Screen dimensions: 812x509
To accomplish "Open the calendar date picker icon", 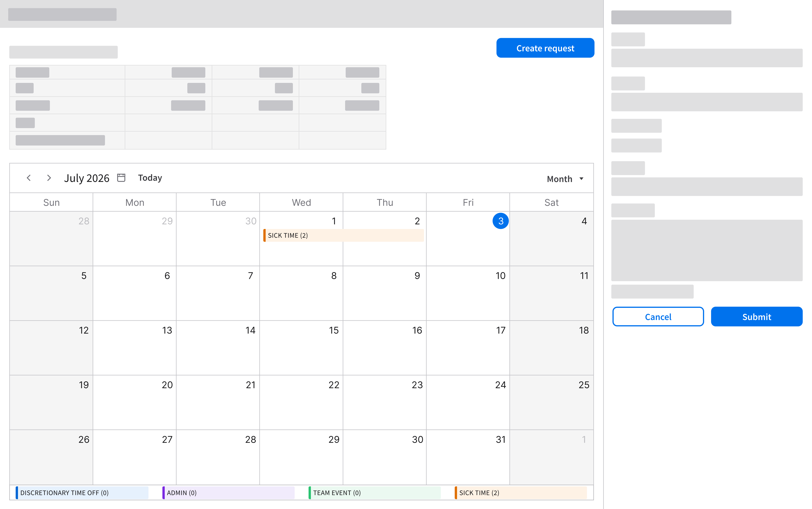I will [121, 178].
